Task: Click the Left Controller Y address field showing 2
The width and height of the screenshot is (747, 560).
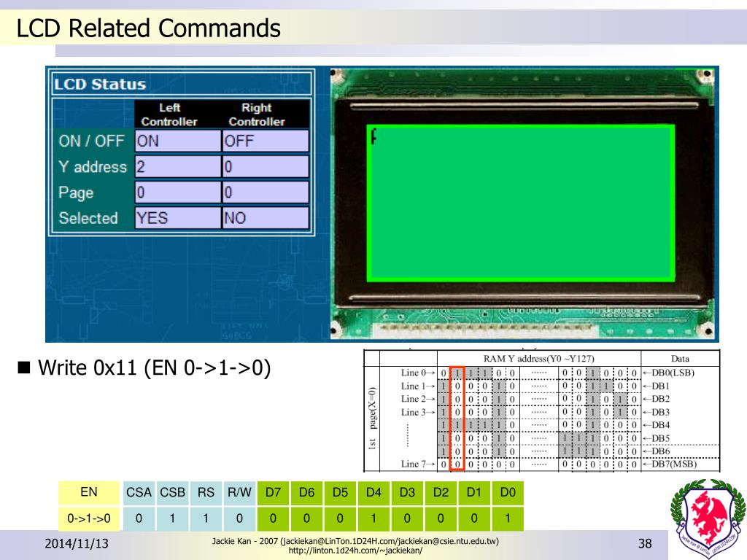Action: pos(178,167)
